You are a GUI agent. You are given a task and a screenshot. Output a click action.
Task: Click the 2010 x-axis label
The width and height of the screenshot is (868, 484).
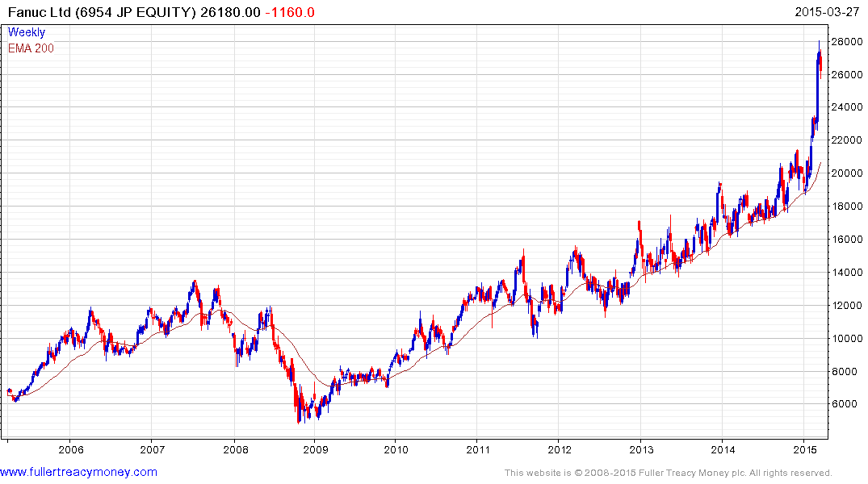click(x=396, y=449)
